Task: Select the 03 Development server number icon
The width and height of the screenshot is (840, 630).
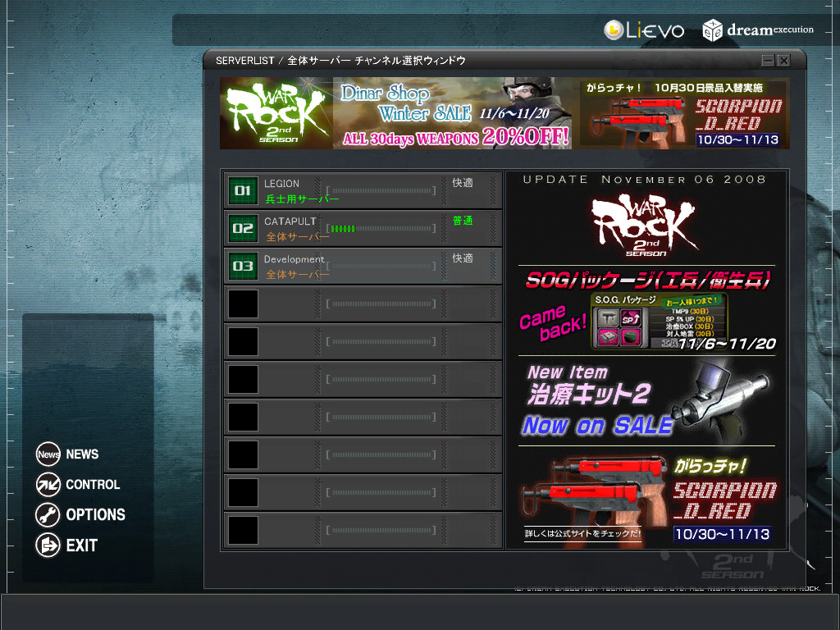Action: point(243,267)
